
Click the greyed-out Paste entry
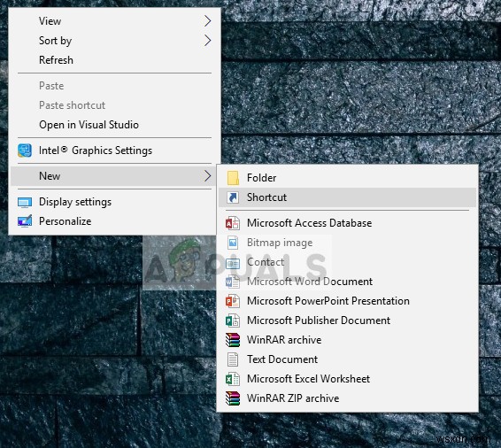click(115, 86)
